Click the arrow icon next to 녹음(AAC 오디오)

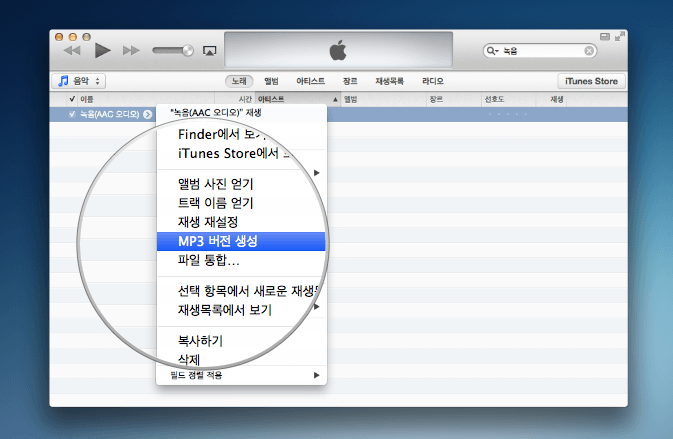147,114
